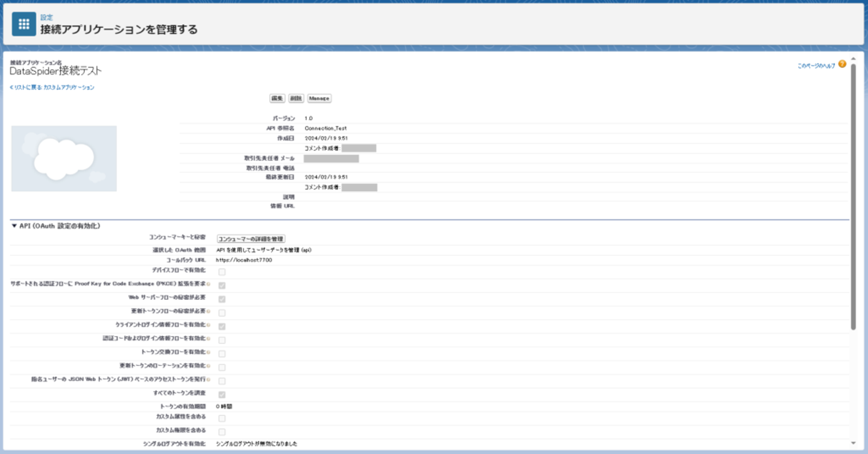
Task: Toggle the JWT-based access token checkbox
Action: (x=222, y=381)
